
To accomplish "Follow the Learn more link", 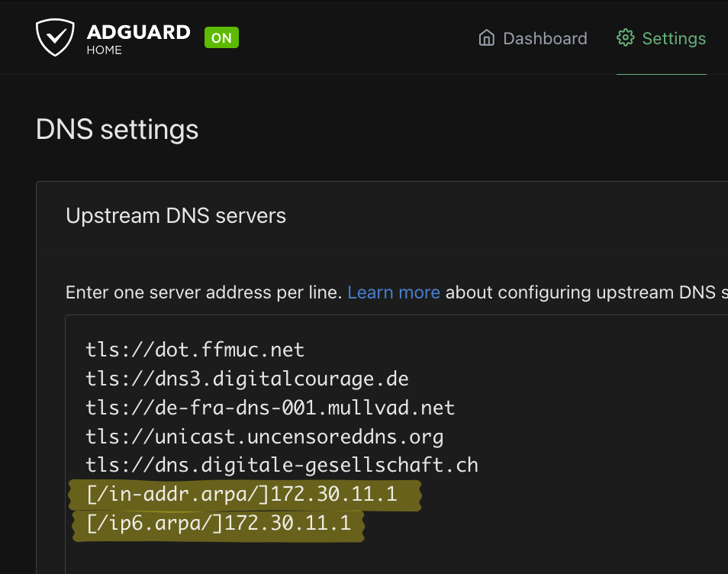I will pyautogui.click(x=394, y=292).
